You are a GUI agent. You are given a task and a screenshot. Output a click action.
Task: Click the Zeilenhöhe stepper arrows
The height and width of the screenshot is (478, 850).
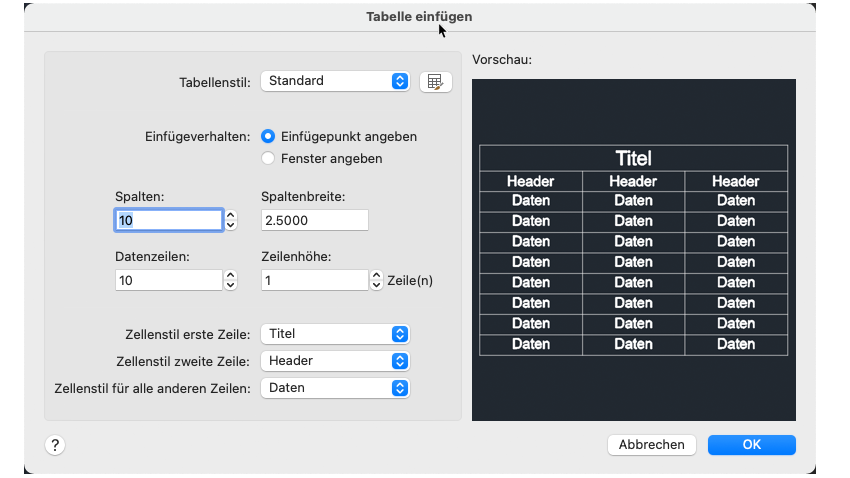(377, 281)
